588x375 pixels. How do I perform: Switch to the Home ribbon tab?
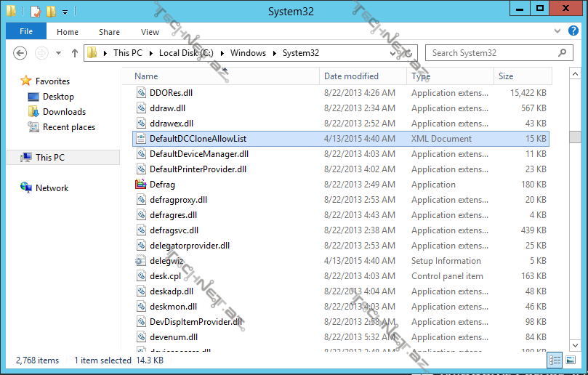tap(68, 32)
